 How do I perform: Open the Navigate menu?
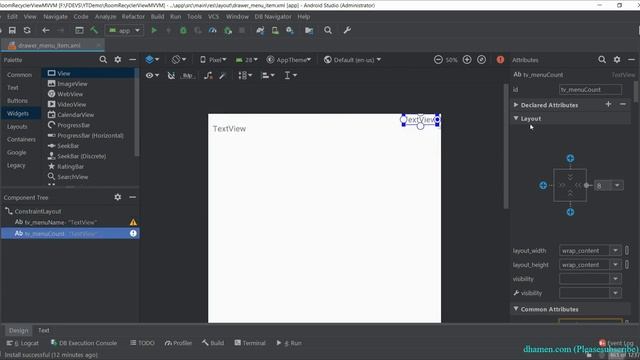pyautogui.click(x=55, y=17)
